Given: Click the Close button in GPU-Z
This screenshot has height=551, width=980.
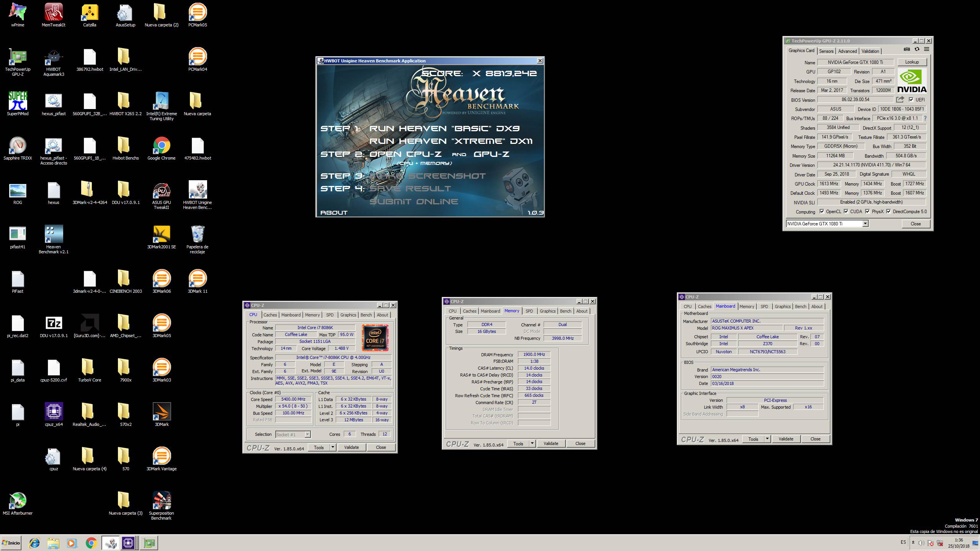Looking at the screenshot, I should pyautogui.click(x=916, y=224).
